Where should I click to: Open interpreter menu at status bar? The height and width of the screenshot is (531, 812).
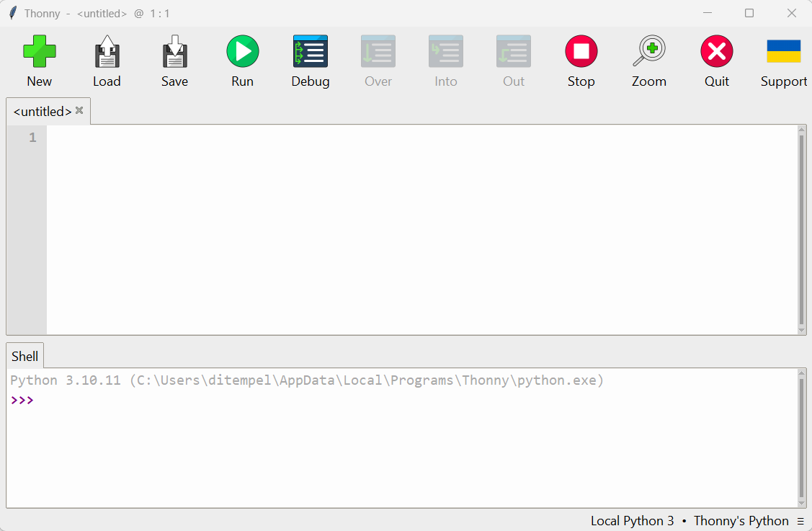(x=800, y=522)
